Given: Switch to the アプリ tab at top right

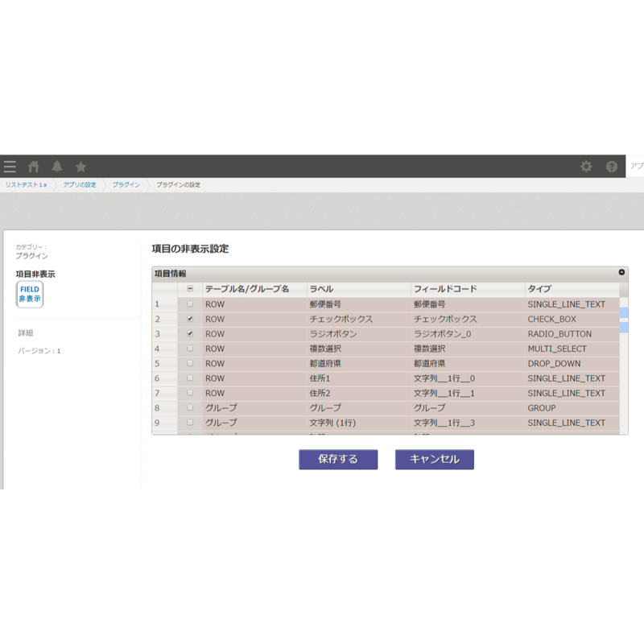Looking at the screenshot, I should [635, 166].
